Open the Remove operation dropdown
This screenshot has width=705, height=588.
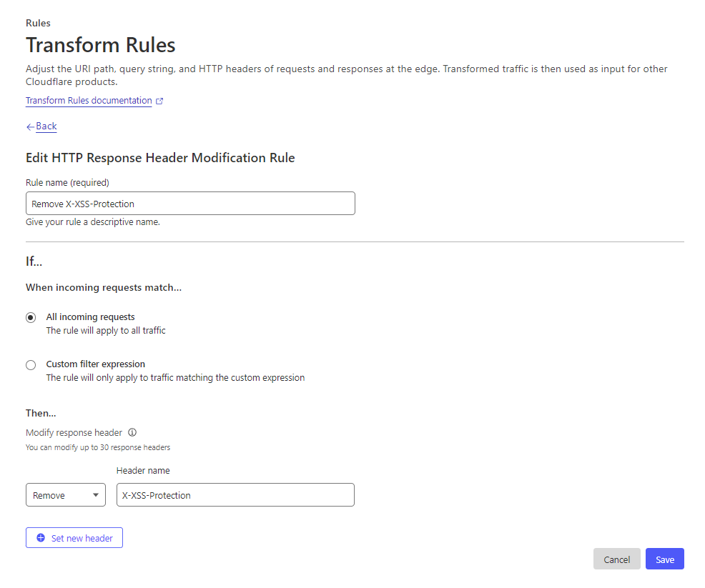click(66, 495)
